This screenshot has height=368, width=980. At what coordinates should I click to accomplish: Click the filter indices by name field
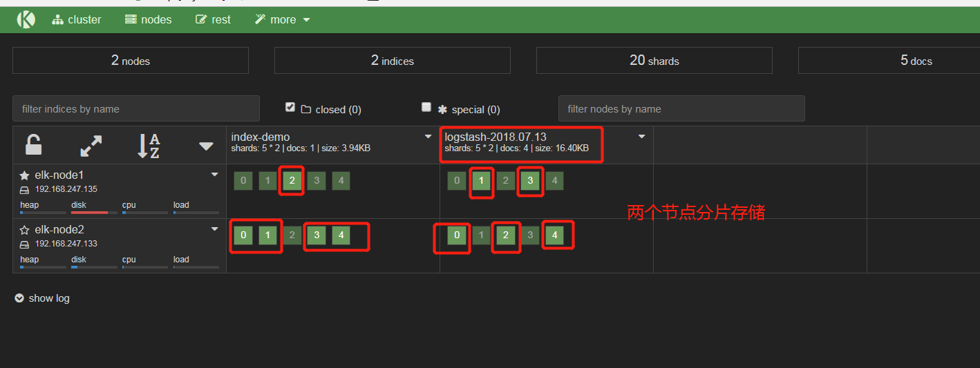[136, 109]
